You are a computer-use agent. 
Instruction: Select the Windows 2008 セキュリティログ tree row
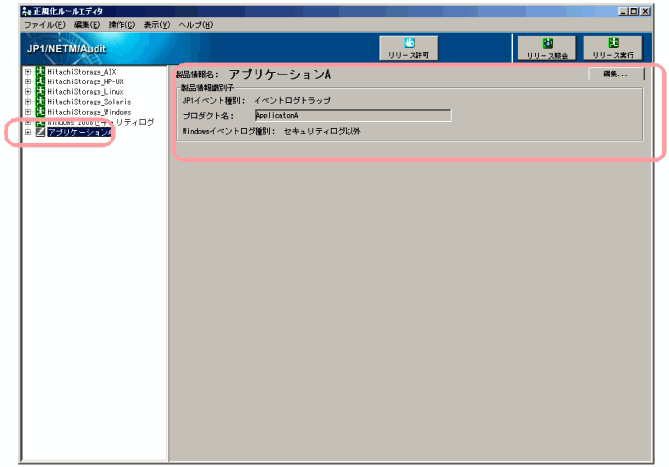coord(100,122)
